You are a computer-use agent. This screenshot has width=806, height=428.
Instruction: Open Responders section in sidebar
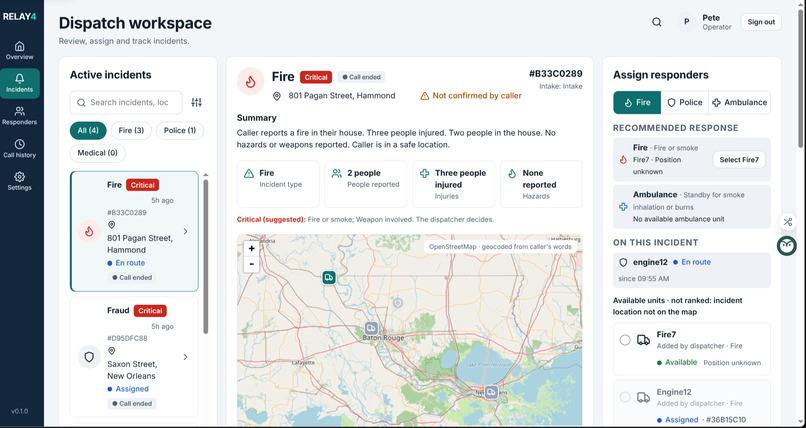20,116
